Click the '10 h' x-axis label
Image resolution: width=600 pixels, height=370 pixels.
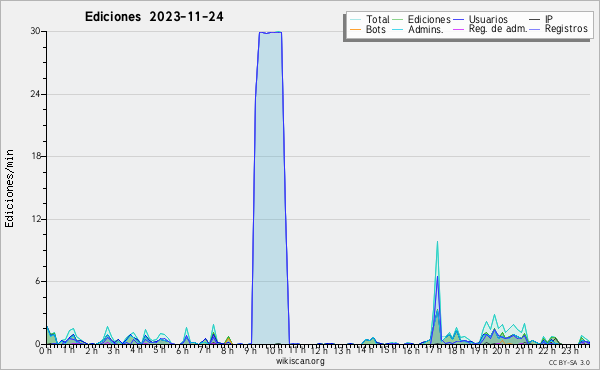point(274,350)
